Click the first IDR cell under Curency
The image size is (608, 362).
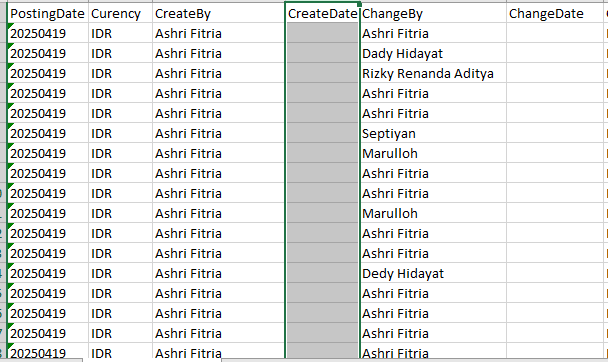(x=120, y=33)
